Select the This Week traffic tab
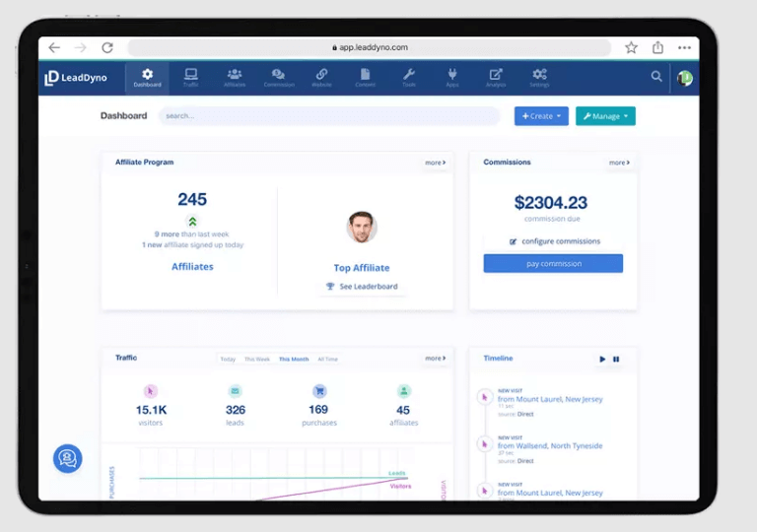This screenshot has width=757, height=532. coord(257,360)
